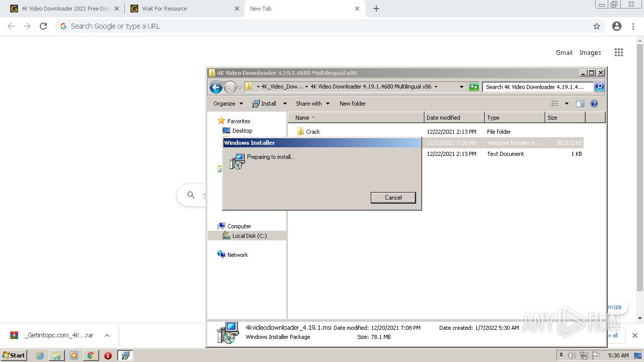Create a New folder
Screen dimensions: 644x362
pos(352,104)
